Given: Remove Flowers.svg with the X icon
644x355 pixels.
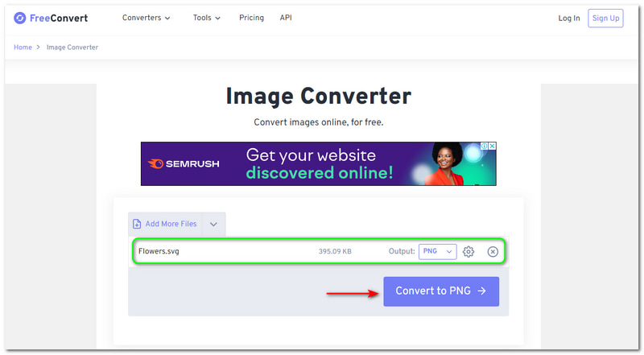Looking at the screenshot, I should [x=493, y=251].
